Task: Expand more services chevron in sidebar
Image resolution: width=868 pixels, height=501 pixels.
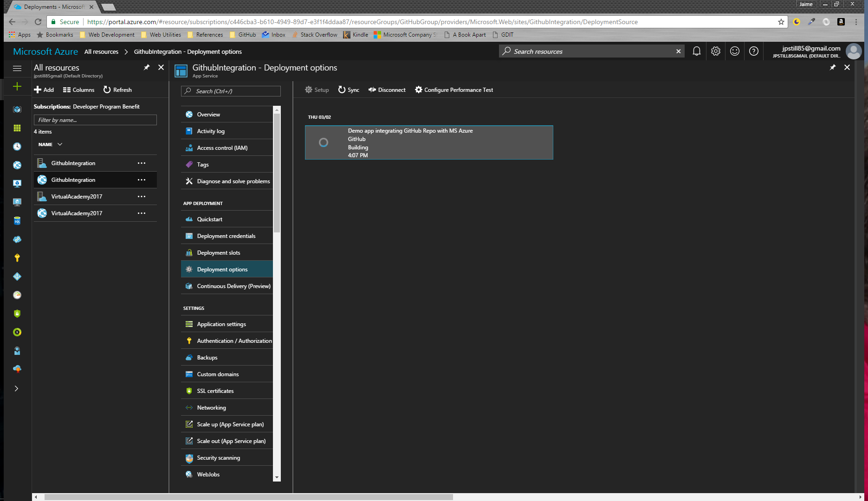Action: 17,389
